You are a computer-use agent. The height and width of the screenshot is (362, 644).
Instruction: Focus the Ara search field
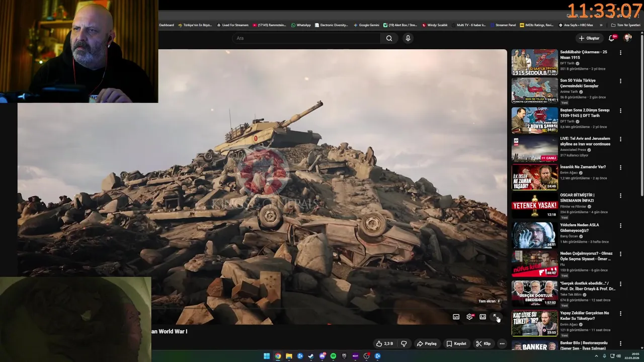[x=307, y=38]
